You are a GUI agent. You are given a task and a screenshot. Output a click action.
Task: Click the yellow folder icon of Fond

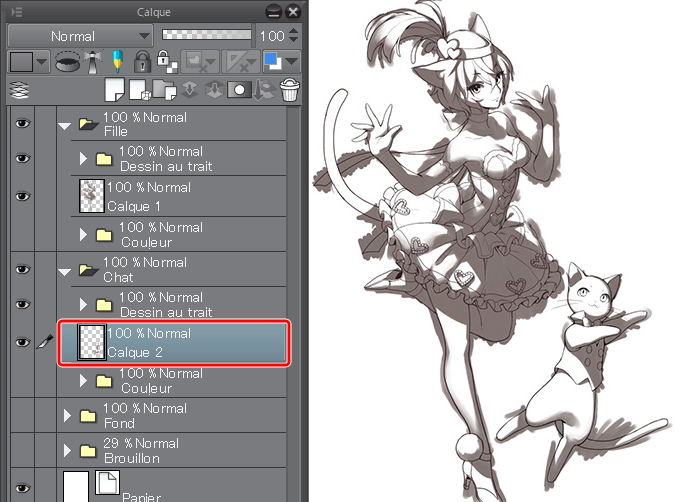87,416
